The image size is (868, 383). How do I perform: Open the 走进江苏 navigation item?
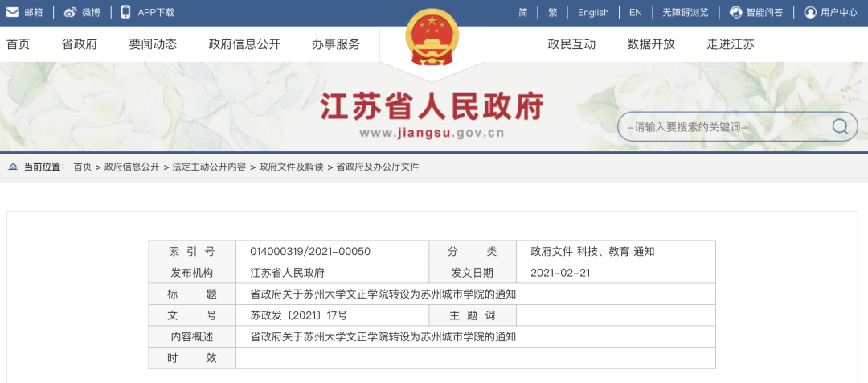click(731, 44)
